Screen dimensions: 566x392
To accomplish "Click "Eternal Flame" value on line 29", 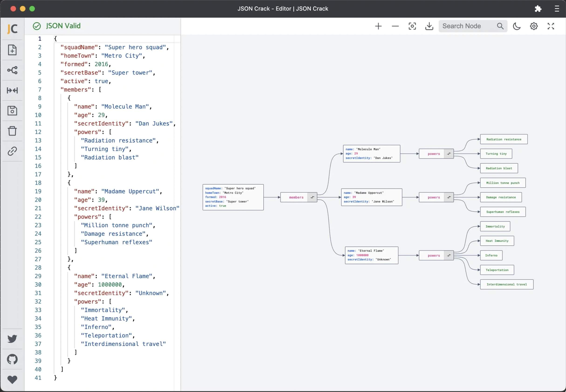I will click(127, 276).
